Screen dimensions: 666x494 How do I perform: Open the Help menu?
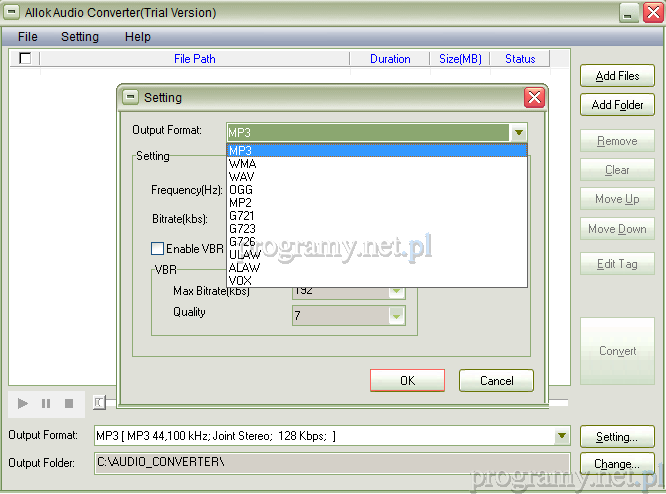138,37
